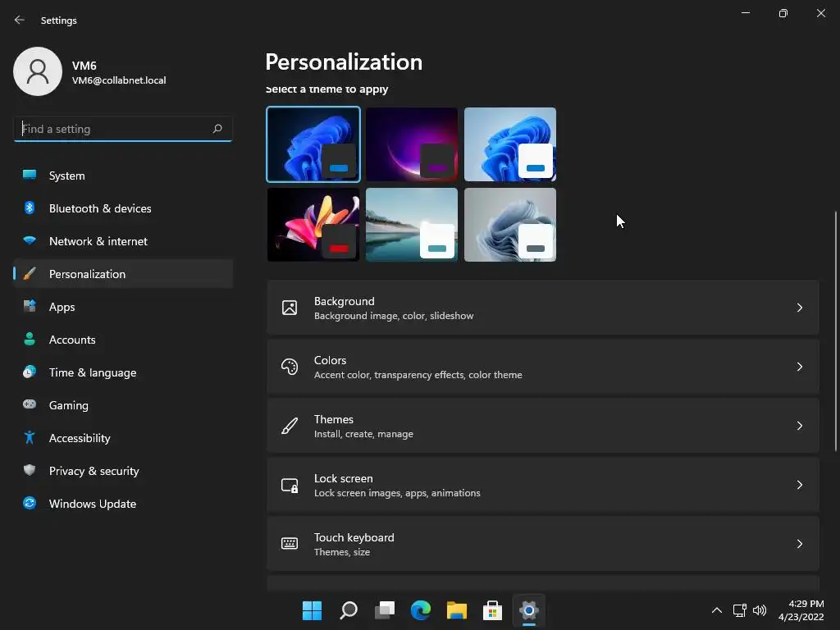The image size is (840, 630).
Task: Click the Accounts person icon in sidebar
Action: tap(30, 339)
